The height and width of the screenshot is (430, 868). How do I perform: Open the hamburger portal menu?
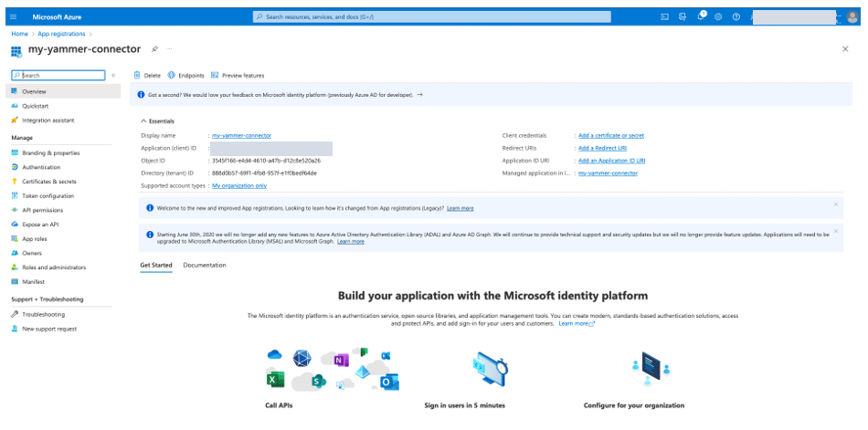pos(14,17)
